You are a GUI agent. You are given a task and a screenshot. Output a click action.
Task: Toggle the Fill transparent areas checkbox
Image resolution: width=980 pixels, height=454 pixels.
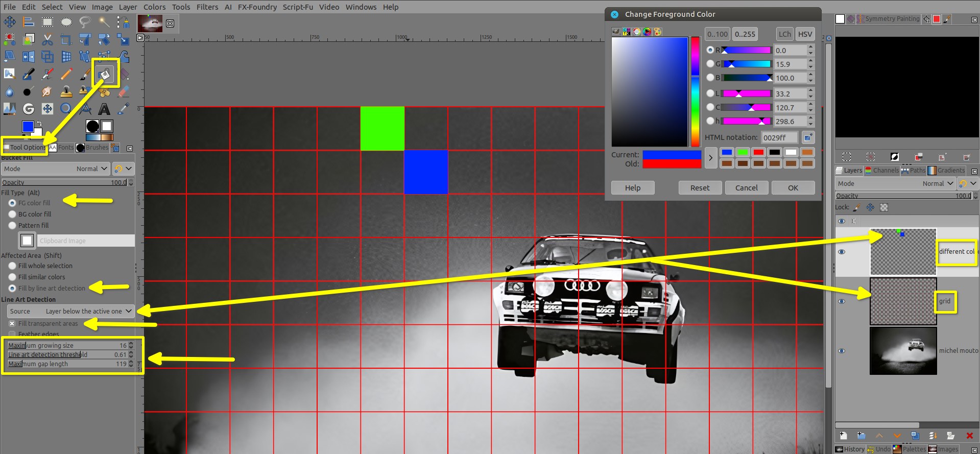(x=12, y=323)
